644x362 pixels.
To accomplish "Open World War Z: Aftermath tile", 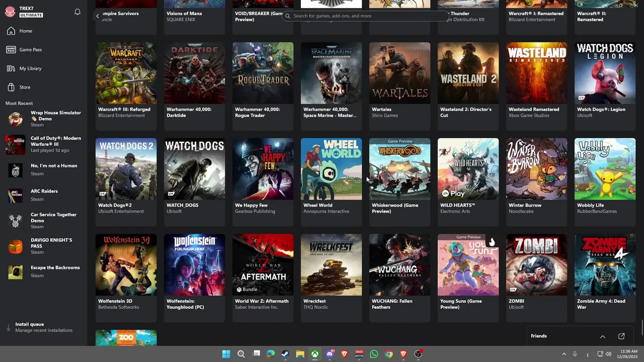I will [263, 278].
